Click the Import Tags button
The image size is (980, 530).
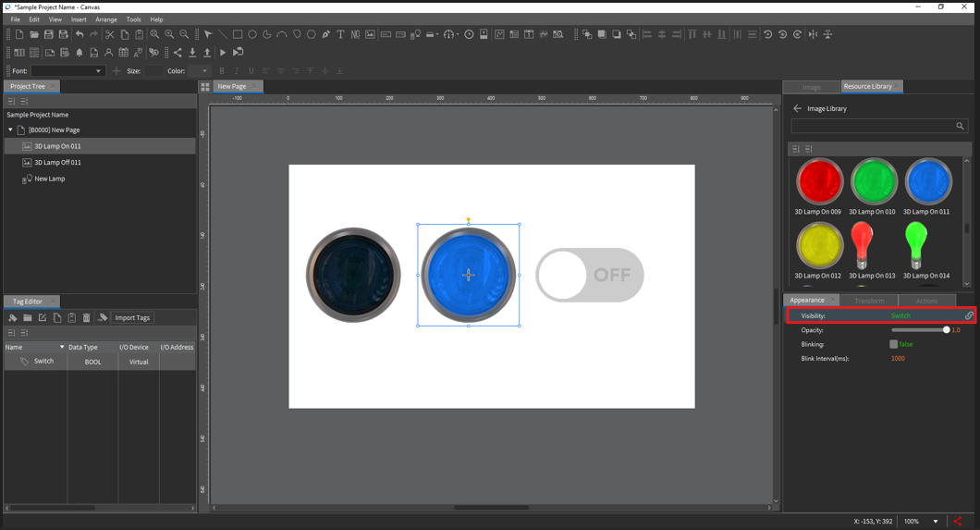pos(132,318)
